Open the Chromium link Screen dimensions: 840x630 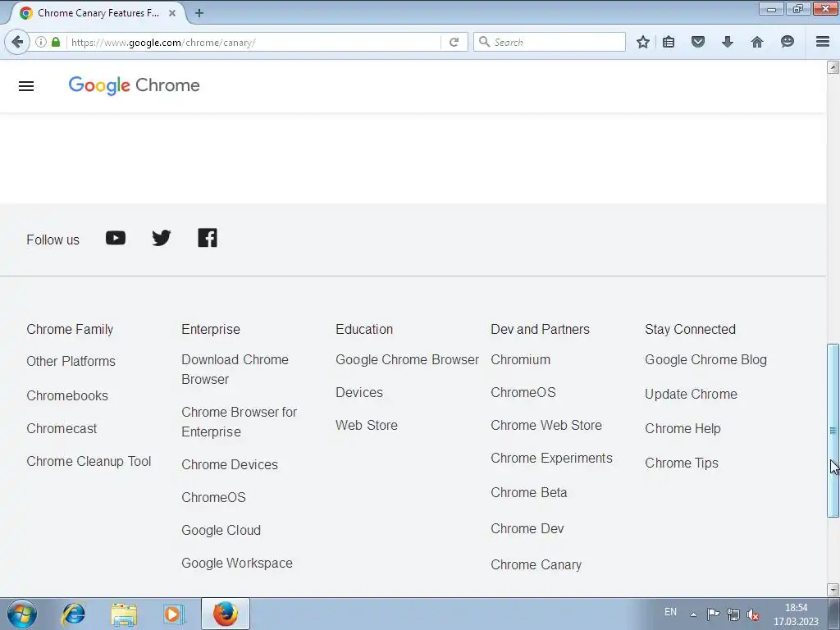click(520, 359)
